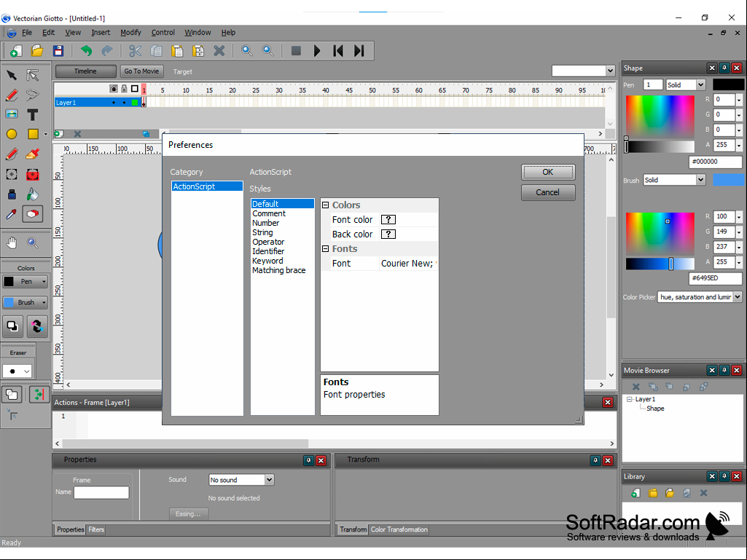747x560 pixels.
Task: Click the Back color swatch box
Action: tap(388, 234)
